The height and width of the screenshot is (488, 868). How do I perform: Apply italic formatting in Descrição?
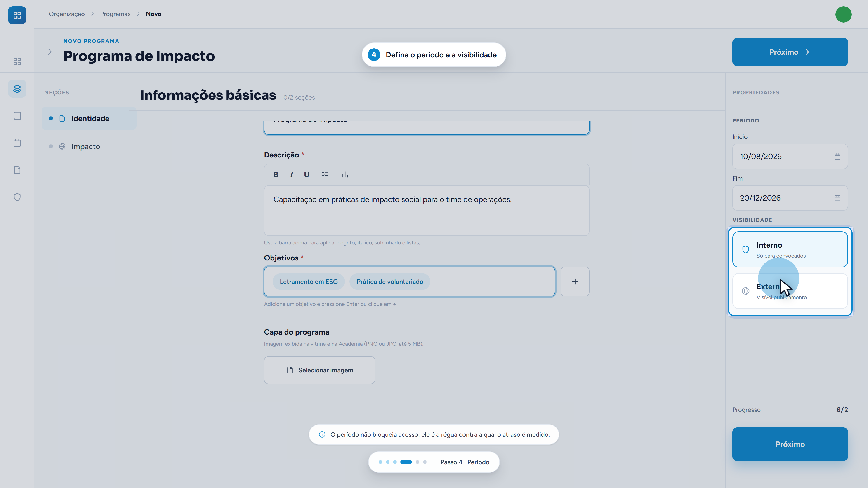(x=291, y=174)
